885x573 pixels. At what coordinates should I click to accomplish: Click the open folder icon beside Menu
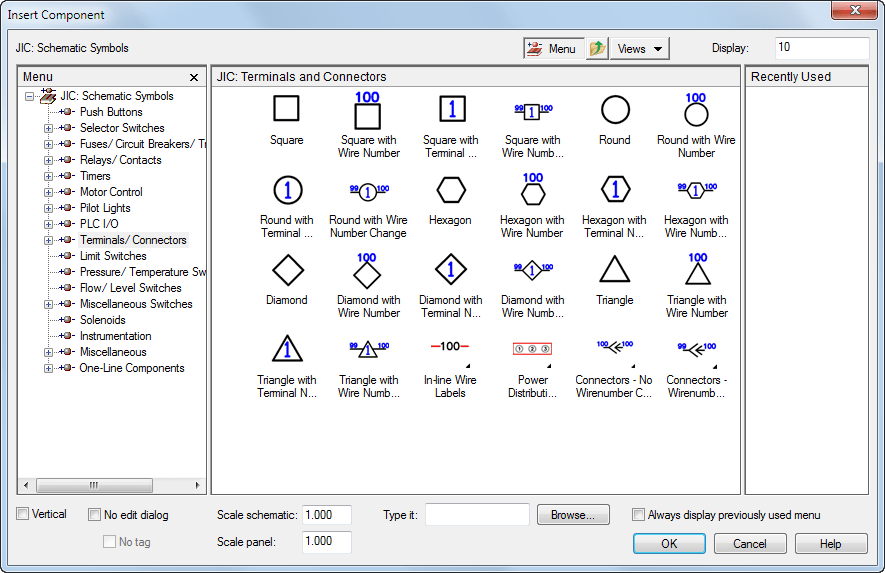click(x=597, y=48)
